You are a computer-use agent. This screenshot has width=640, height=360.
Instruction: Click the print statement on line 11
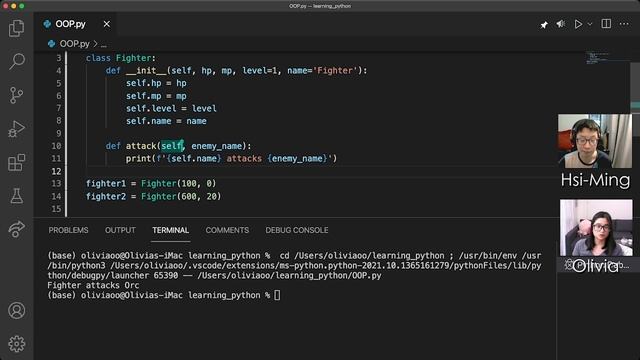pyautogui.click(x=231, y=158)
